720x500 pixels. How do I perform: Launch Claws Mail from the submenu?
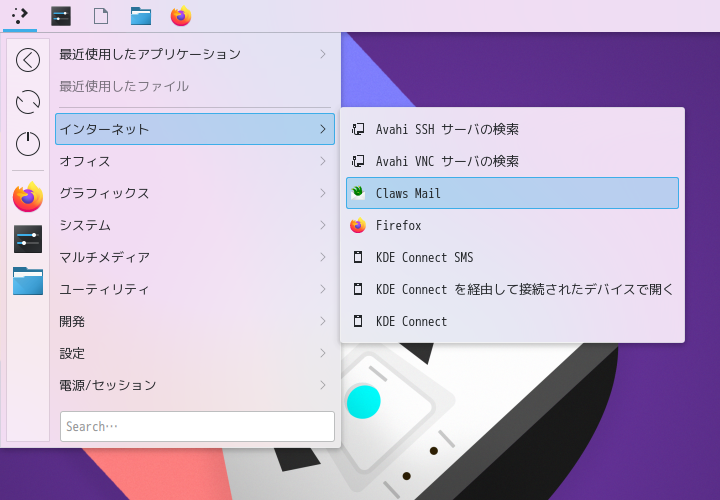click(x=512, y=193)
